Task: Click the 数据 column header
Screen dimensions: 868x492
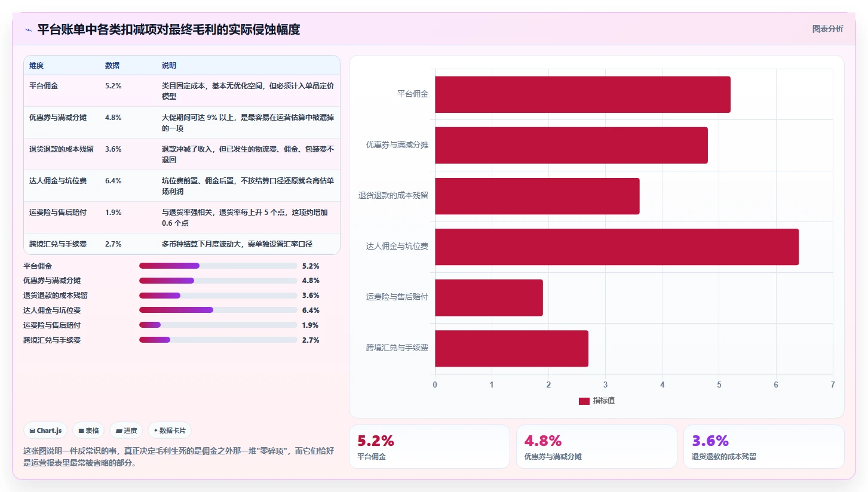Action: tap(112, 66)
